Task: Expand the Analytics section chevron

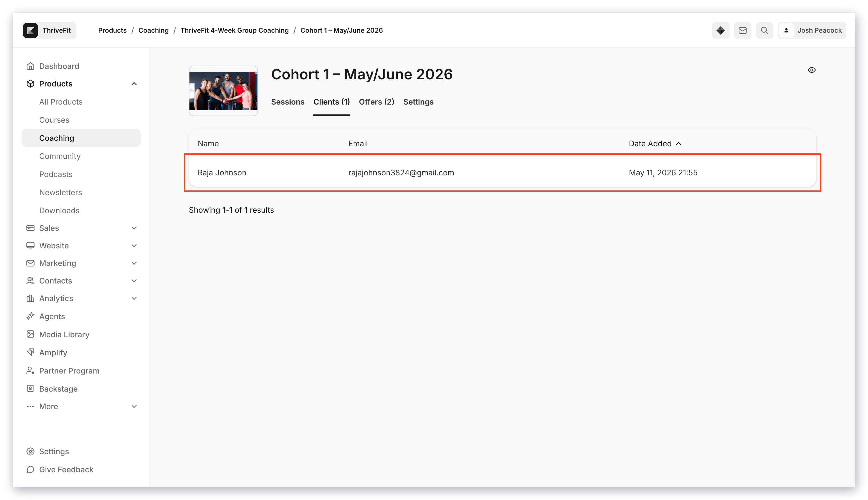Action: pos(134,298)
